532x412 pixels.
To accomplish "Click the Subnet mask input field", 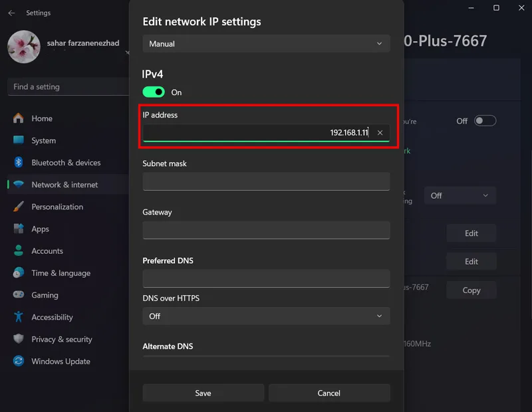I will click(267, 181).
